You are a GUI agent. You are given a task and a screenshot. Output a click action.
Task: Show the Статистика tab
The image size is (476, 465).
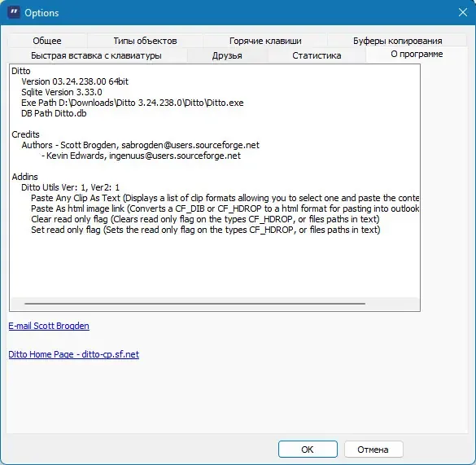pyautogui.click(x=317, y=55)
